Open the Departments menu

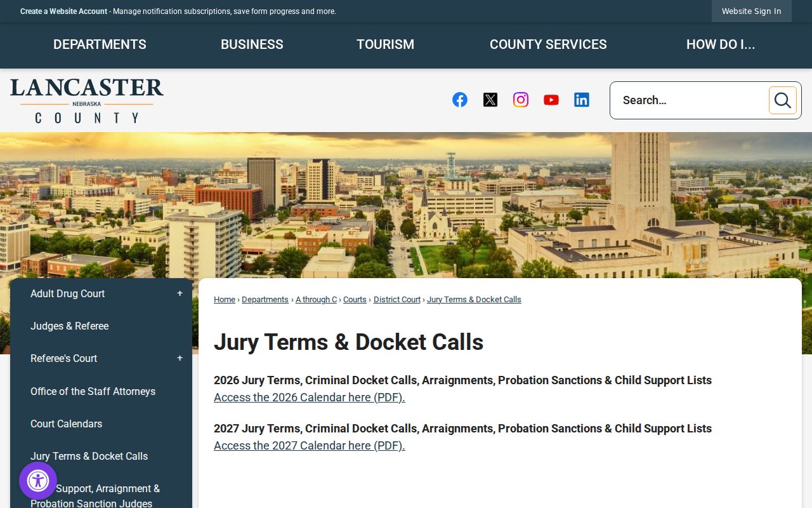click(x=100, y=44)
